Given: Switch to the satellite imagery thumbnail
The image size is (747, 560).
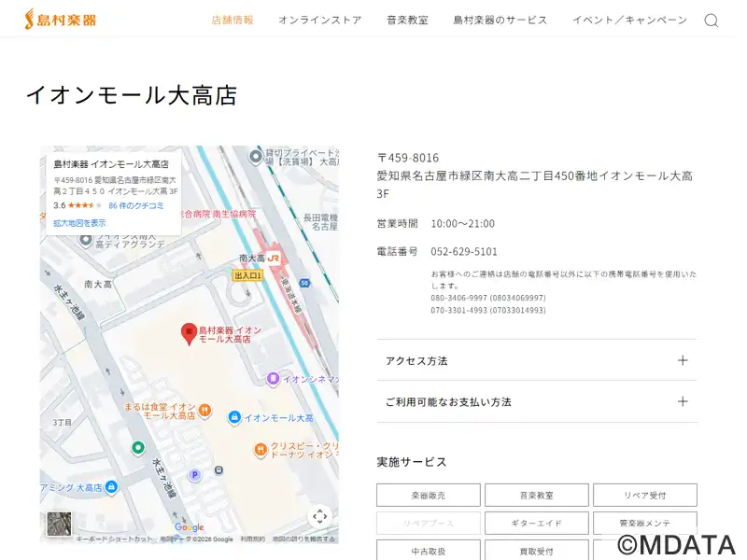Looking at the screenshot, I should coord(59,524).
